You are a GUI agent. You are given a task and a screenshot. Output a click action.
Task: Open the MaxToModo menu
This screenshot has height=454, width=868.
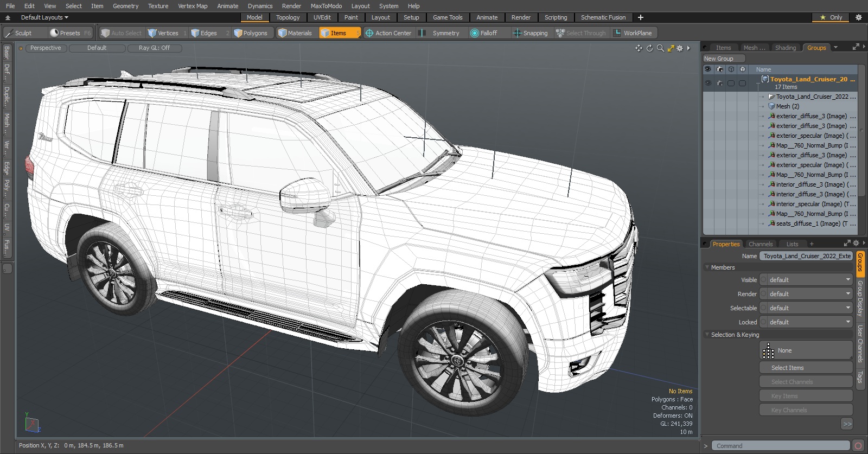(326, 6)
